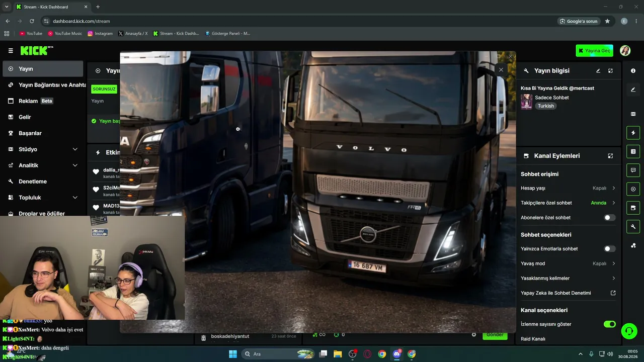Pop out the Kanal Eylemleri panel

point(610,156)
